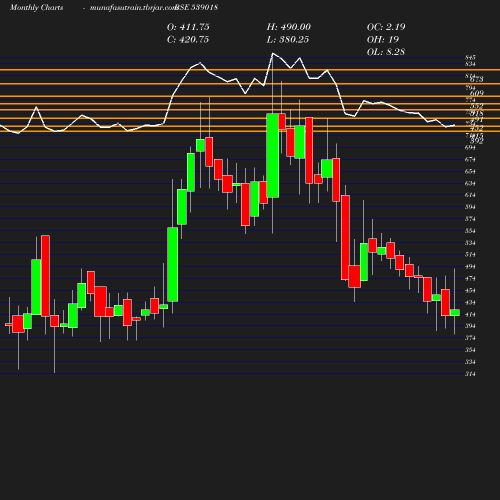
Task: Click the 334 price axis label
Action: pos(470,362)
